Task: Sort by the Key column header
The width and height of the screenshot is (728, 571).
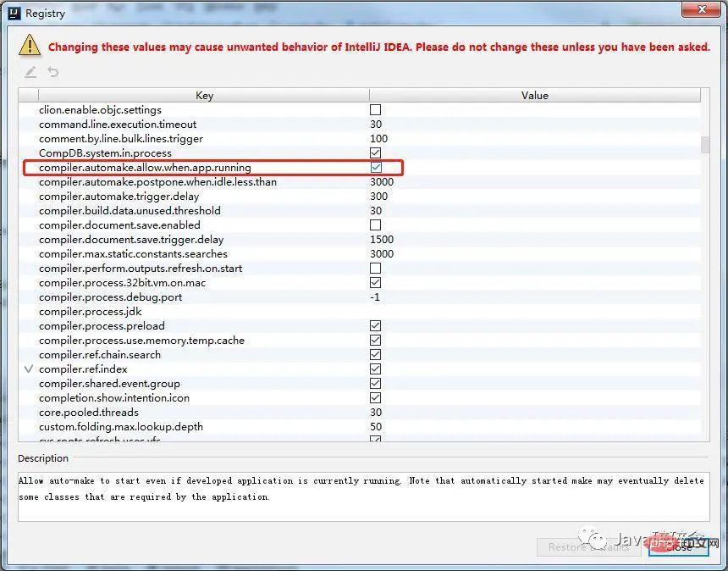Action: [x=204, y=95]
